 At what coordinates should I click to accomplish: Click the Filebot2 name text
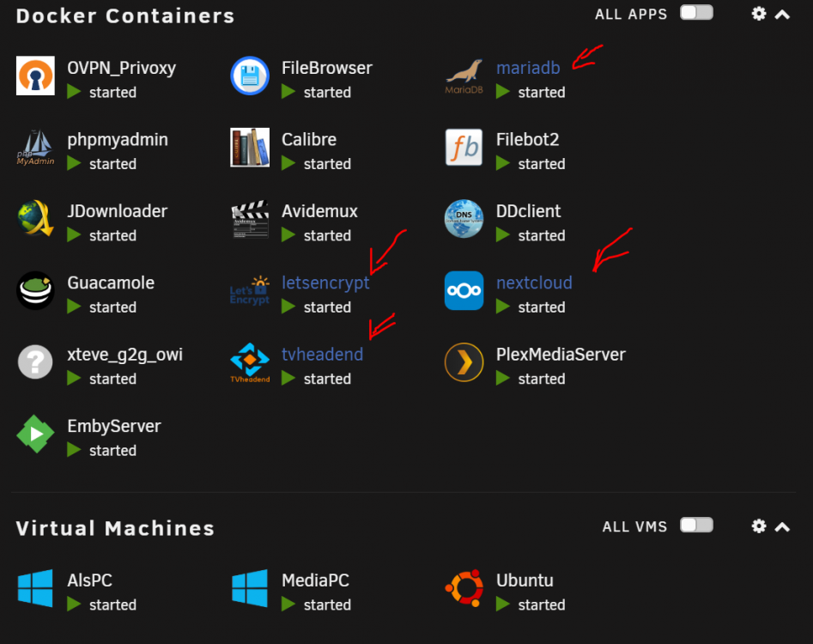click(x=527, y=139)
